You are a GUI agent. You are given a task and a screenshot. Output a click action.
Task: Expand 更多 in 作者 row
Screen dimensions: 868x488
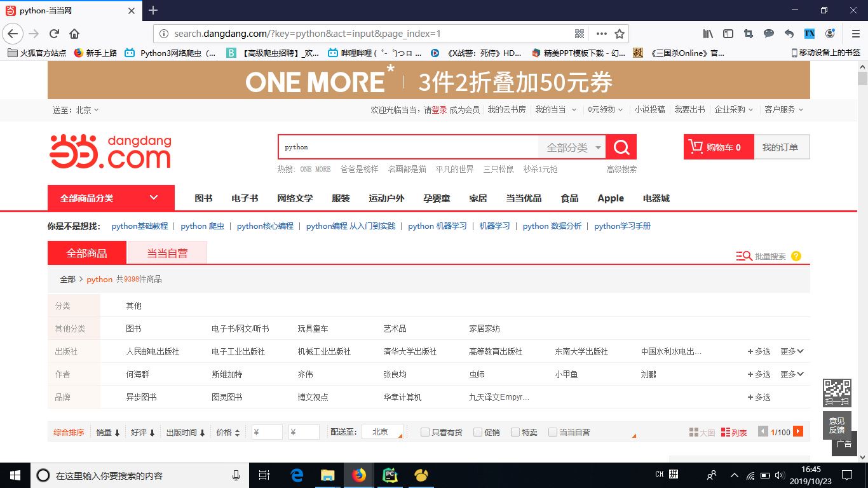792,374
